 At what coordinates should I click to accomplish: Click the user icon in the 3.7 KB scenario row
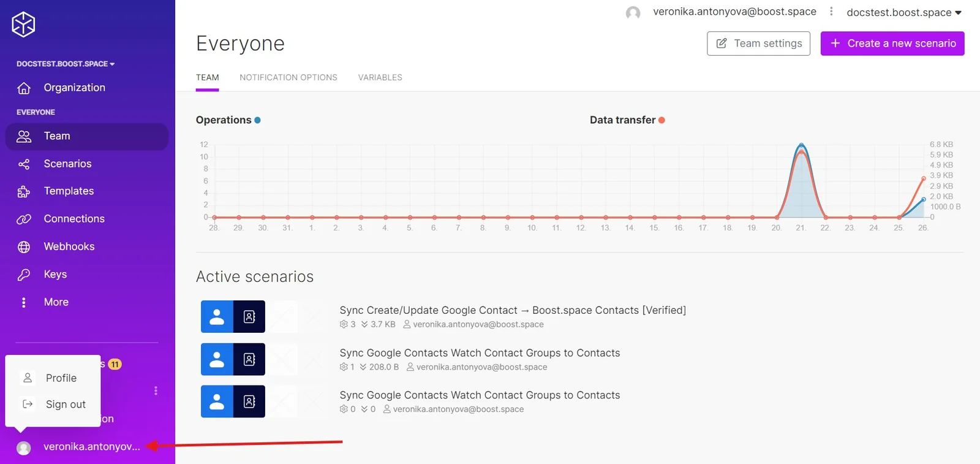[x=407, y=324]
